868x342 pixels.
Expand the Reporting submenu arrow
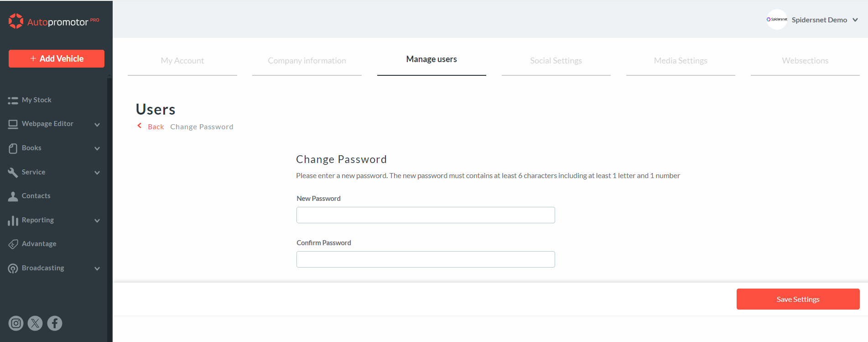(97, 221)
